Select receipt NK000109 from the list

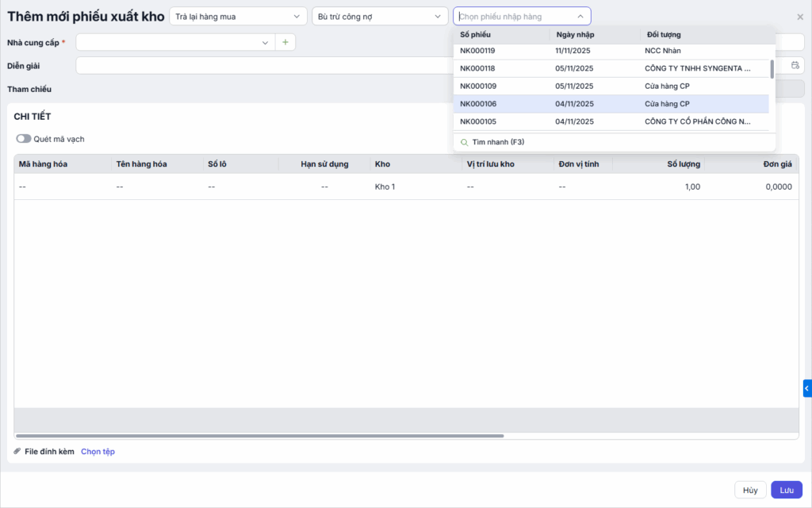point(611,86)
